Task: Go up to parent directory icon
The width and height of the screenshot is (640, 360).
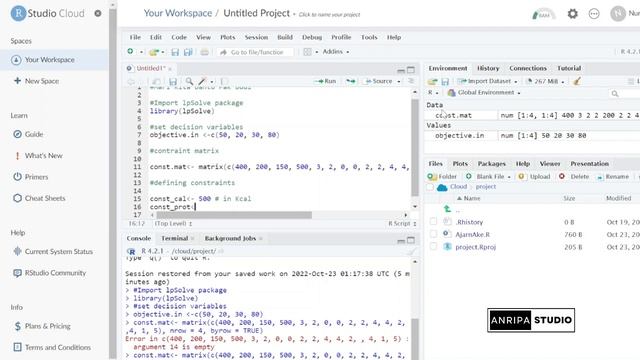Action: (x=447, y=209)
